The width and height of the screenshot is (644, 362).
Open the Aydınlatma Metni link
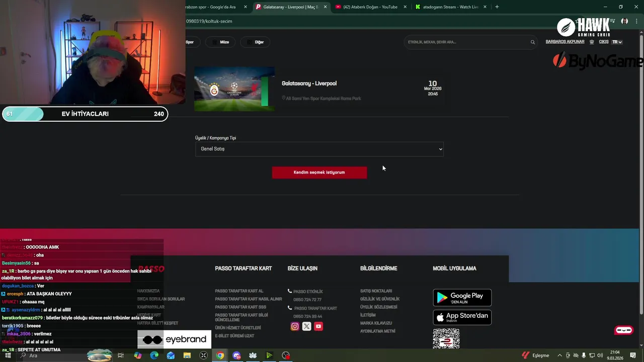point(378,331)
